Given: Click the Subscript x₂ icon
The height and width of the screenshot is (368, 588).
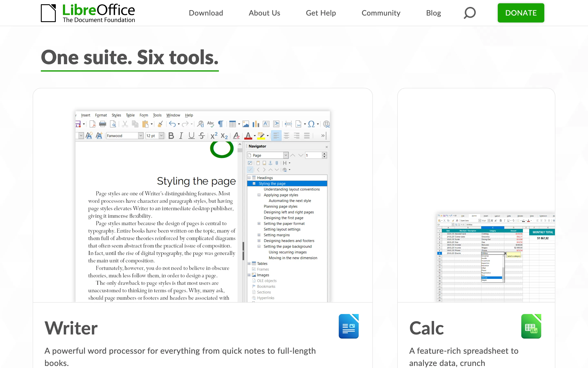Looking at the screenshot, I should [x=224, y=136].
